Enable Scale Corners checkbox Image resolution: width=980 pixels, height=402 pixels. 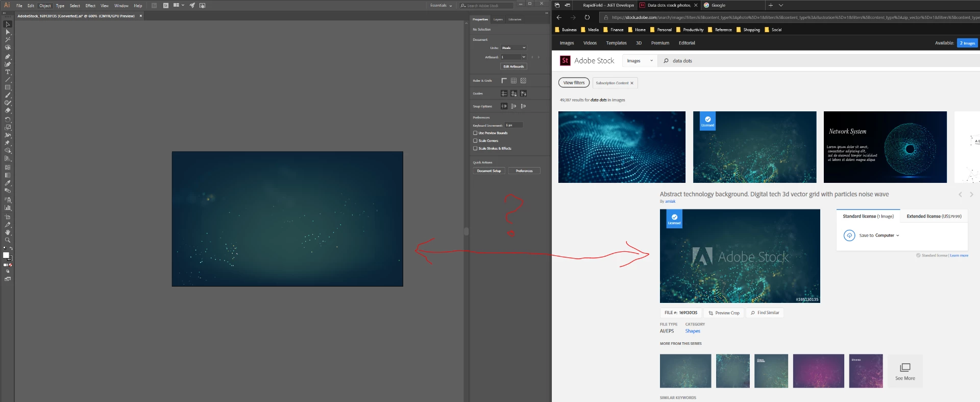click(x=475, y=140)
